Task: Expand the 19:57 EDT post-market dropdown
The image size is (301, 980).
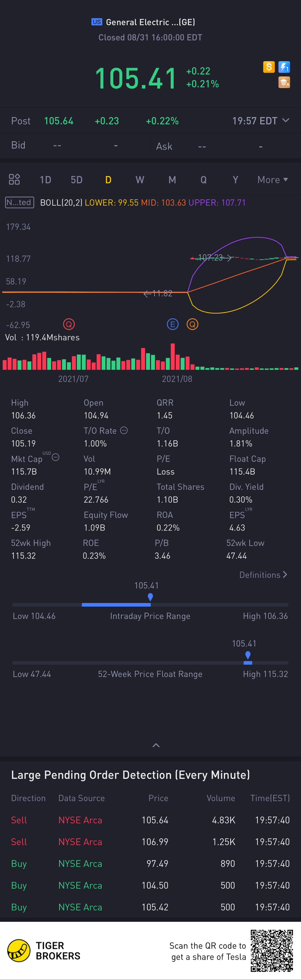Action: coord(261,121)
